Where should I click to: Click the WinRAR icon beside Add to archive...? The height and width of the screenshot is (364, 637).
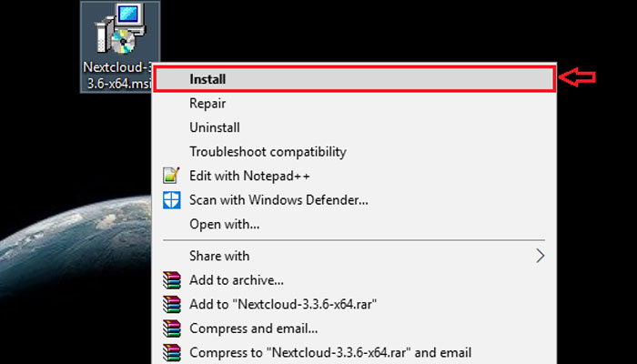coord(171,280)
